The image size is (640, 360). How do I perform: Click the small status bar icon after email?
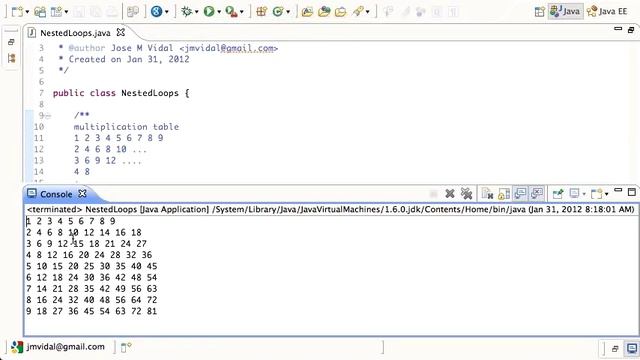coord(126,347)
